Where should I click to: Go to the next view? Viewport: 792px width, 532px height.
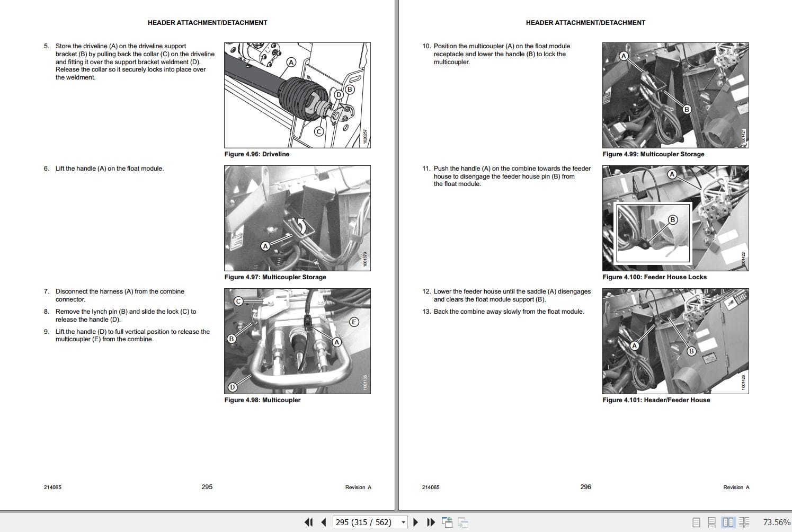(462, 522)
